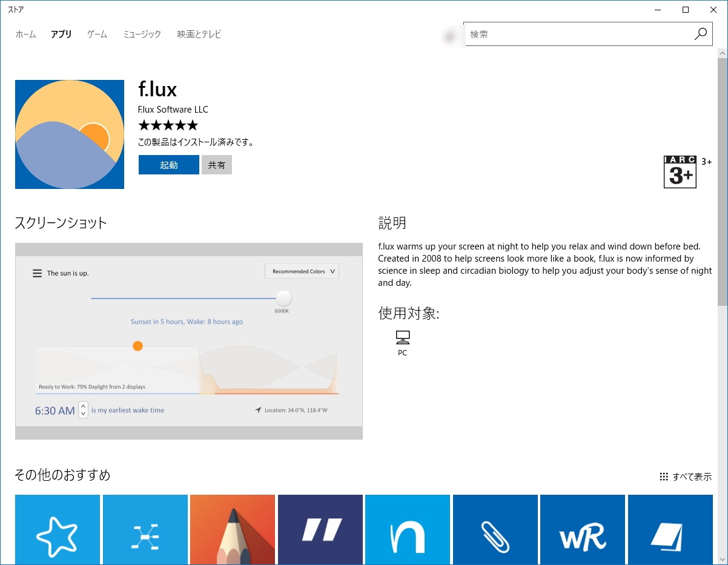Open the book-shaped app tile
Viewport: 728px width, 565px height.
pos(670,529)
